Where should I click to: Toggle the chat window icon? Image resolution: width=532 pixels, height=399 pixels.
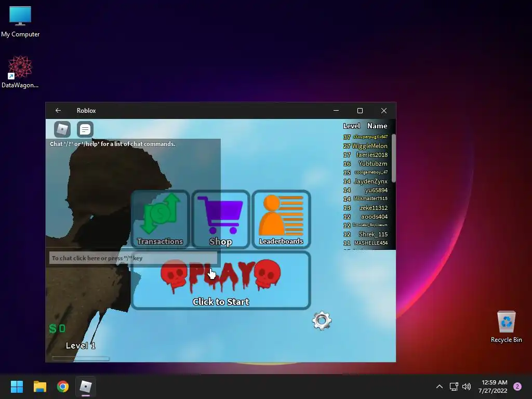coord(85,129)
